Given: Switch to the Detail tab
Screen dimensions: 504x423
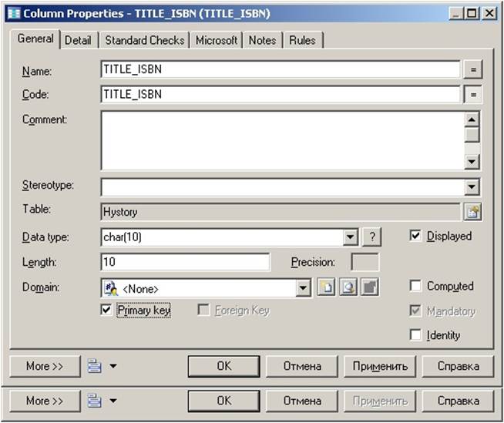Looking at the screenshot, I should click(x=78, y=41).
